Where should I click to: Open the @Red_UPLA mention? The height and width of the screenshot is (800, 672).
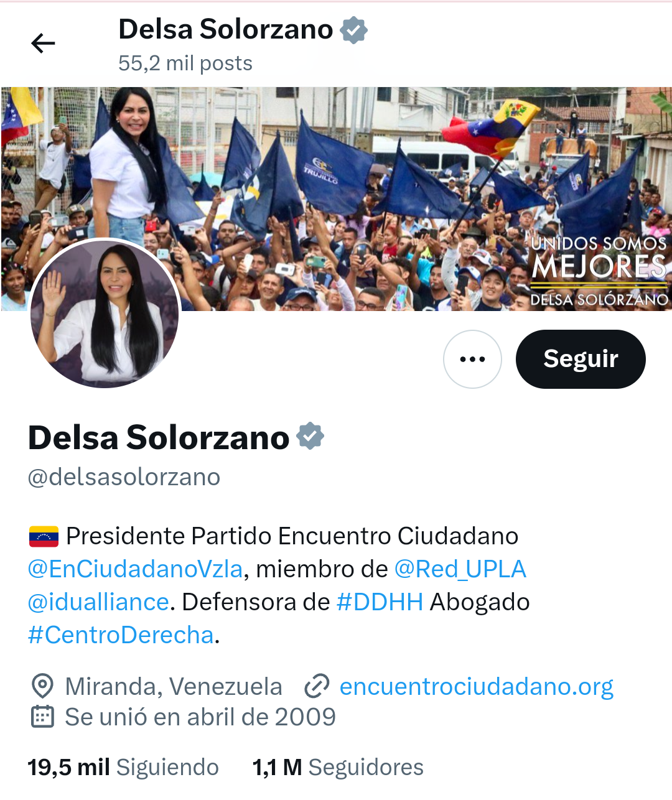[460, 569]
